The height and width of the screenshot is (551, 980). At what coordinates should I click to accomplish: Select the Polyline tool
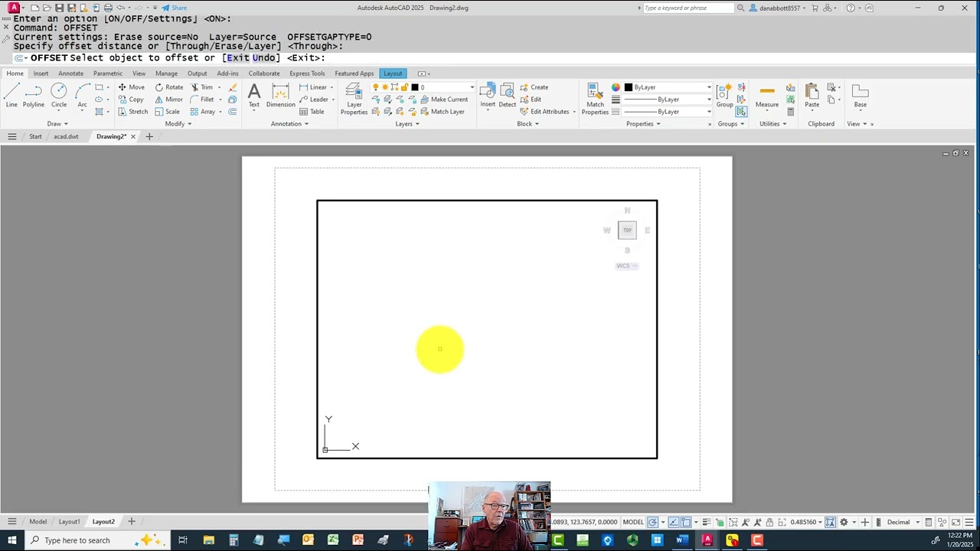[x=33, y=95]
